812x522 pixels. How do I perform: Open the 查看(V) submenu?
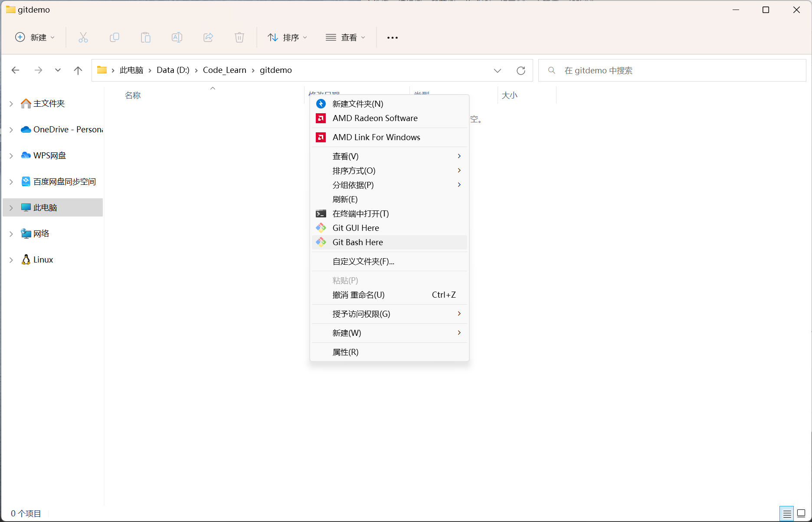tap(390, 156)
